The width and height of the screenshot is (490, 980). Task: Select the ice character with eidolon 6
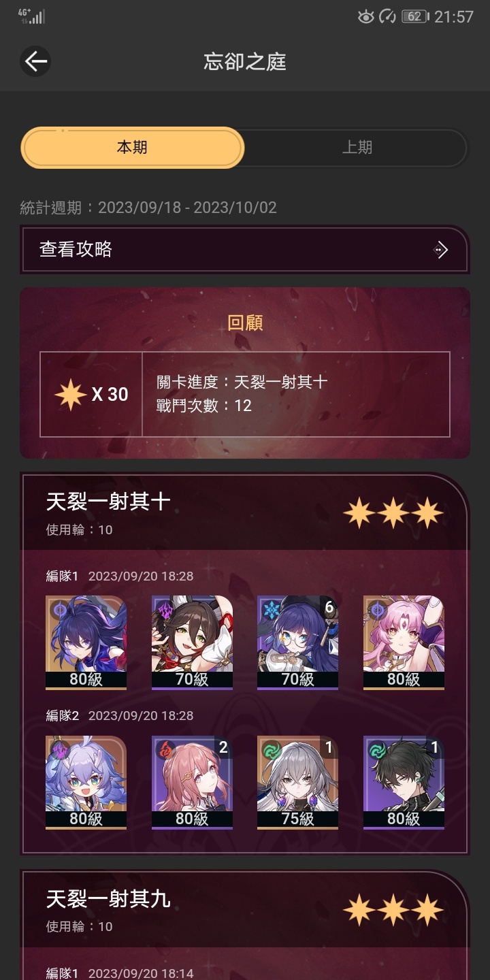click(298, 642)
